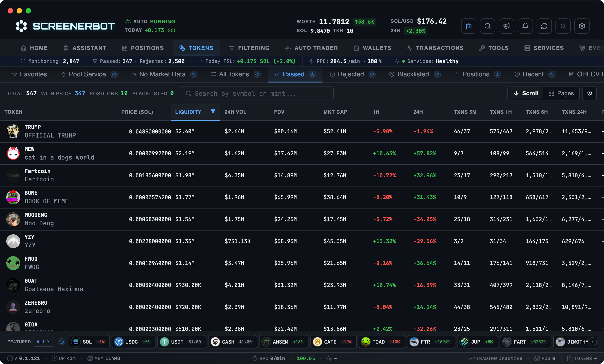
Task: Click the refresh arrows icon in header
Action: [544, 26]
